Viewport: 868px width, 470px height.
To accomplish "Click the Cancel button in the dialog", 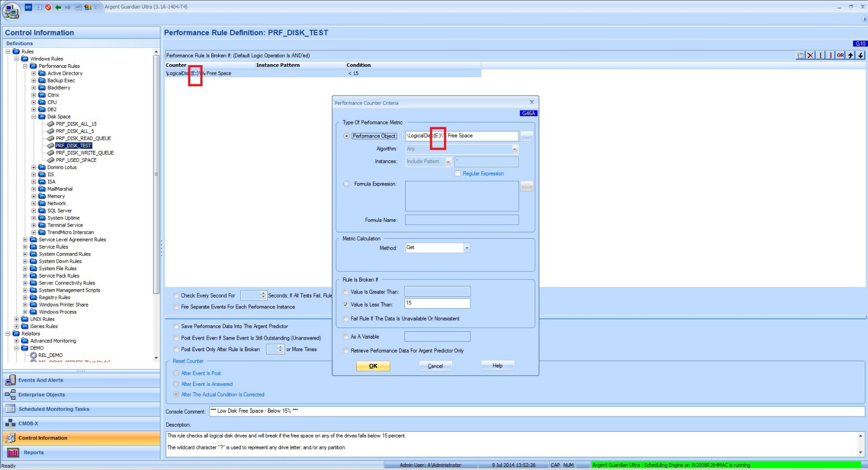I will 435,366.
